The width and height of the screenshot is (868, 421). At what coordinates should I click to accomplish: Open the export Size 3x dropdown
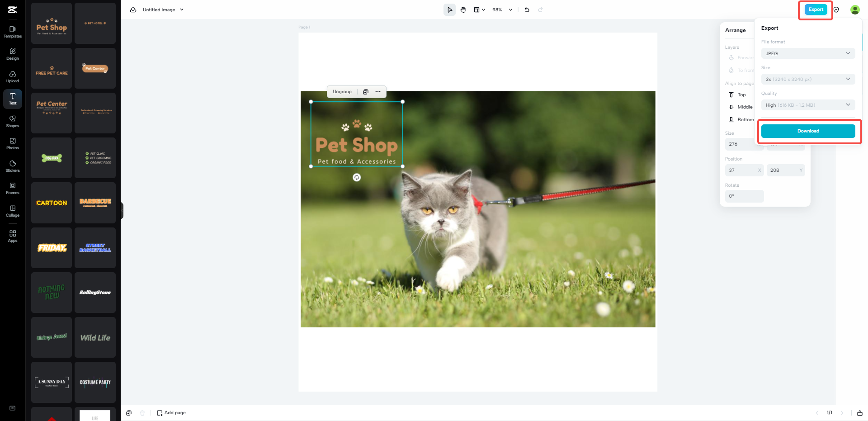click(808, 79)
